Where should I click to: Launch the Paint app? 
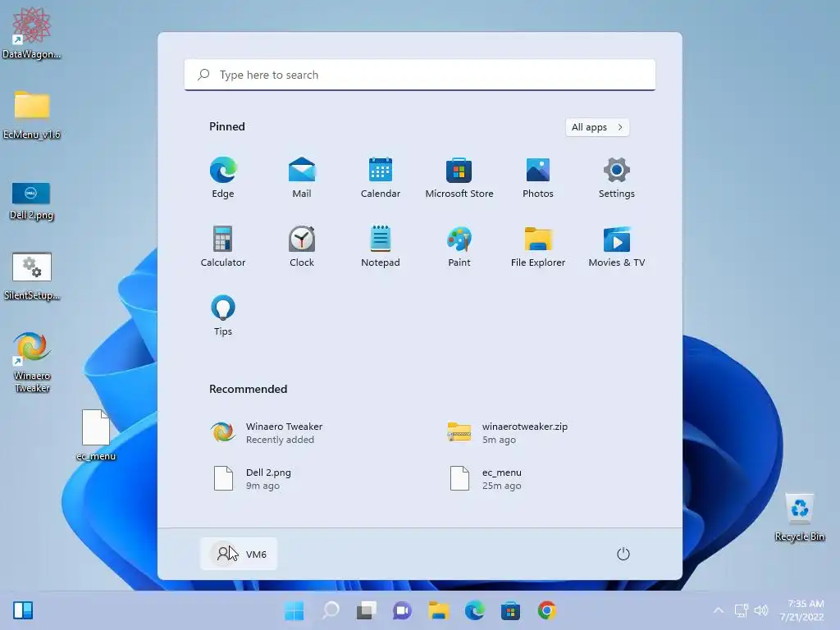point(459,246)
